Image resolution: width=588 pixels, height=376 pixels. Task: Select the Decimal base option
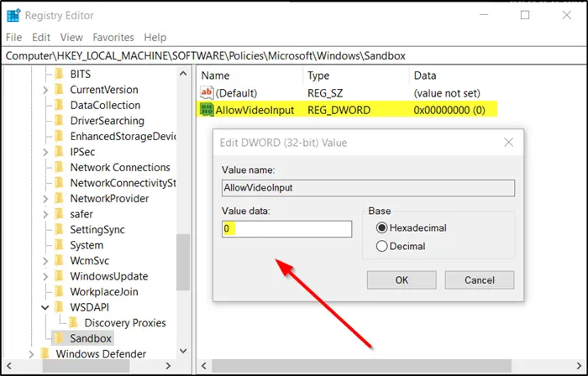coord(381,246)
